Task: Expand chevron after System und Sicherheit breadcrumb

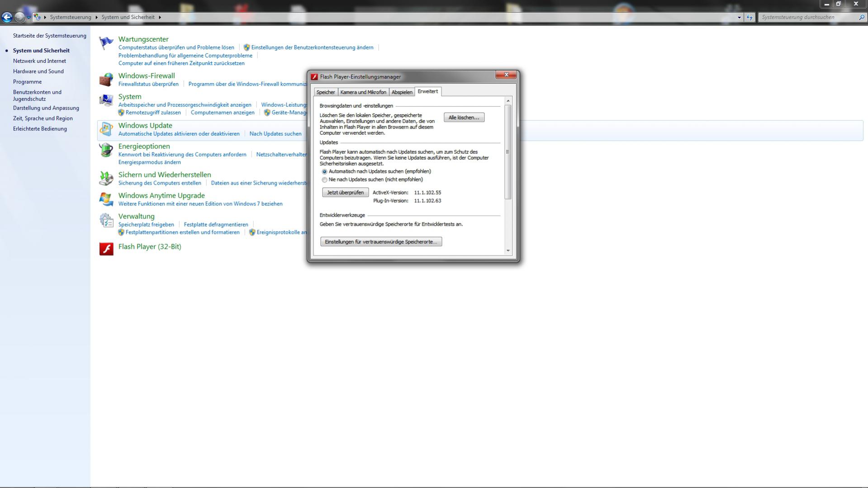Action: pos(160,17)
